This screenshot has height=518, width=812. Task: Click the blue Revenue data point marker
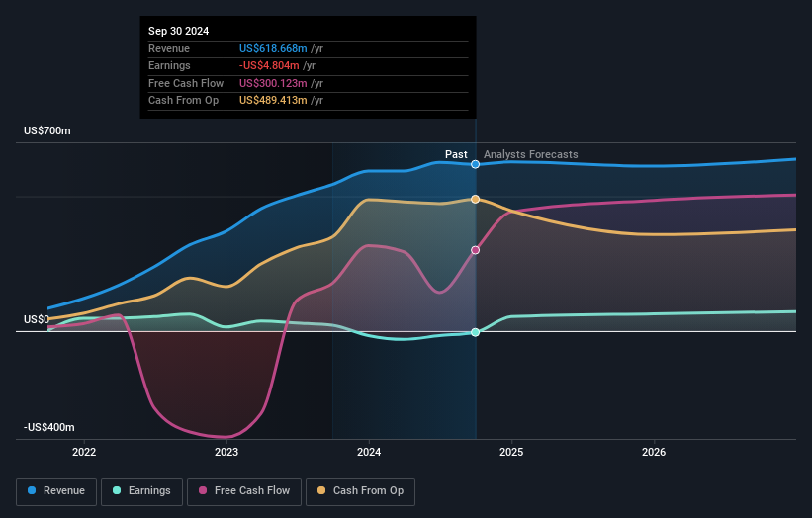point(475,164)
